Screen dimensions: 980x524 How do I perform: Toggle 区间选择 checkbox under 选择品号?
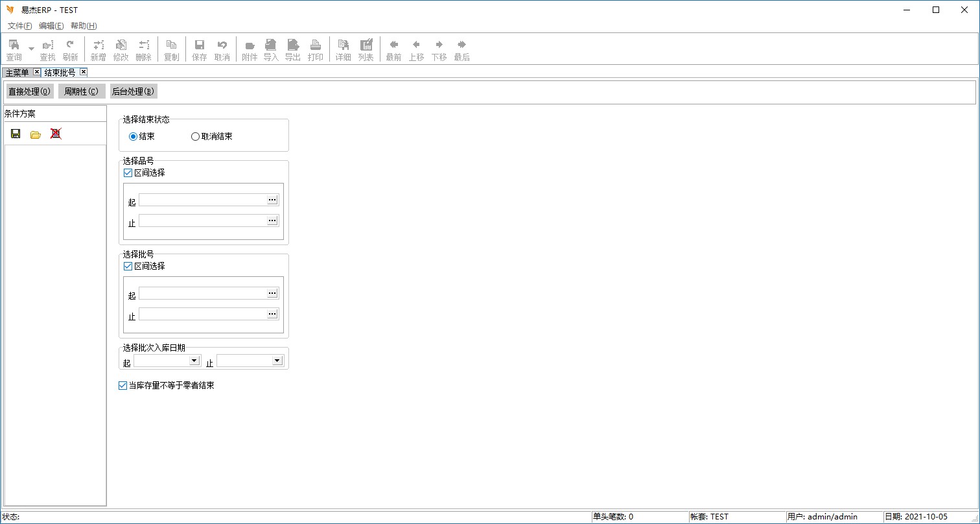pyautogui.click(x=128, y=173)
